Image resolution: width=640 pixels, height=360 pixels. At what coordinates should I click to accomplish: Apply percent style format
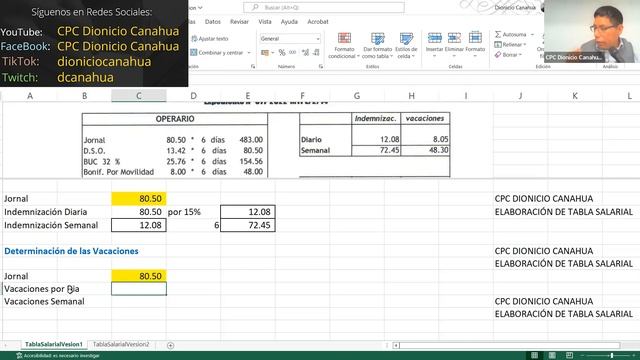[282, 53]
